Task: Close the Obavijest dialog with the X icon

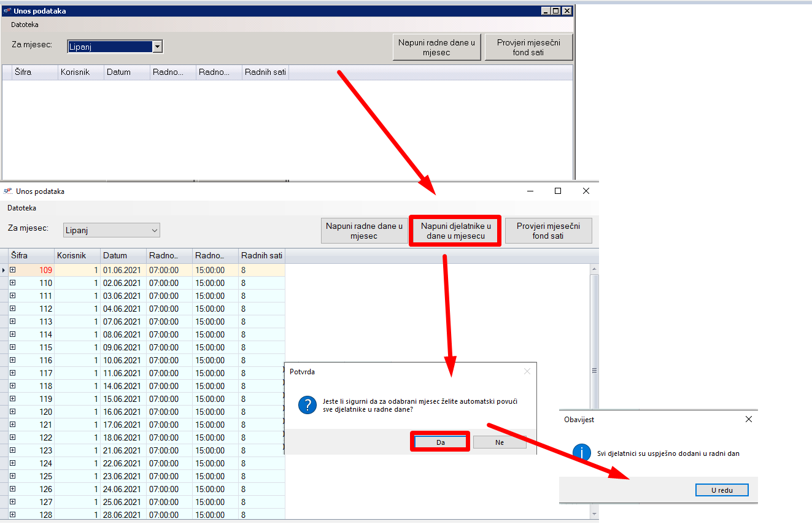Action: point(748,419)
